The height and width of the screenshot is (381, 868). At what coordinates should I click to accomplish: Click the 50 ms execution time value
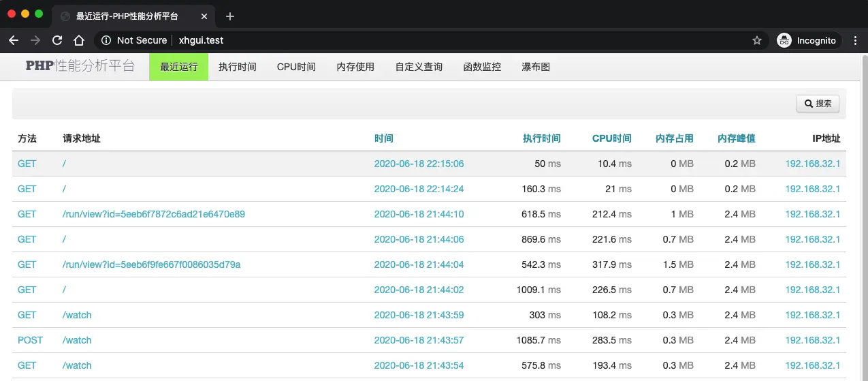[548, 164]
